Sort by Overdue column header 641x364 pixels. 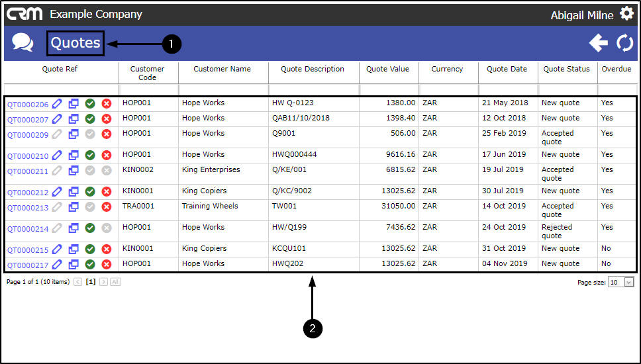pos(616,69)
